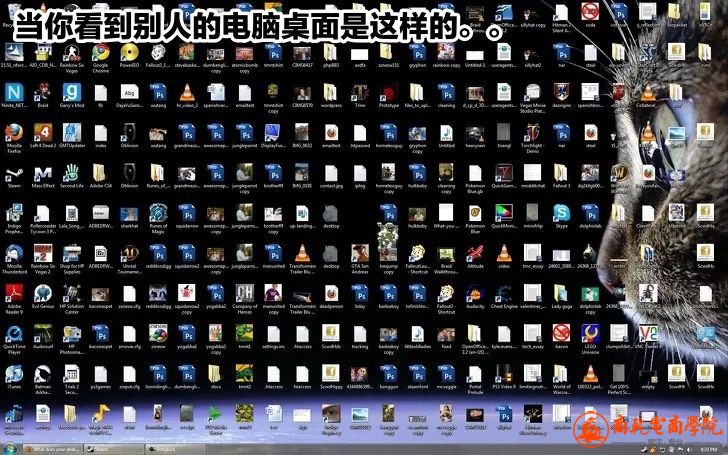The height and width of the screenshot is (455, 728).
Task: Switch to the Steam taskbar window
Action: pyautogui.click(x=114, y=448)
